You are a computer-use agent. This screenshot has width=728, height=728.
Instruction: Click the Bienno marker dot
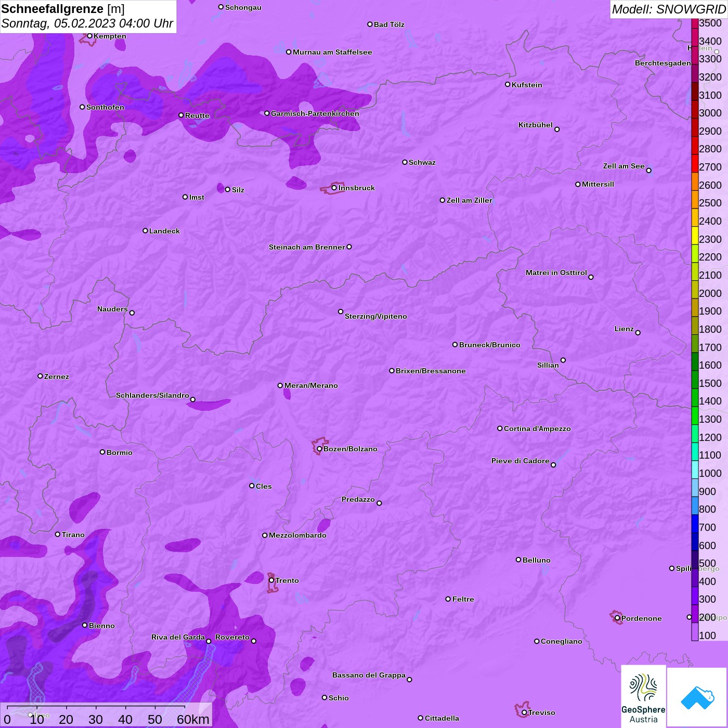click(x=85, y=625)
